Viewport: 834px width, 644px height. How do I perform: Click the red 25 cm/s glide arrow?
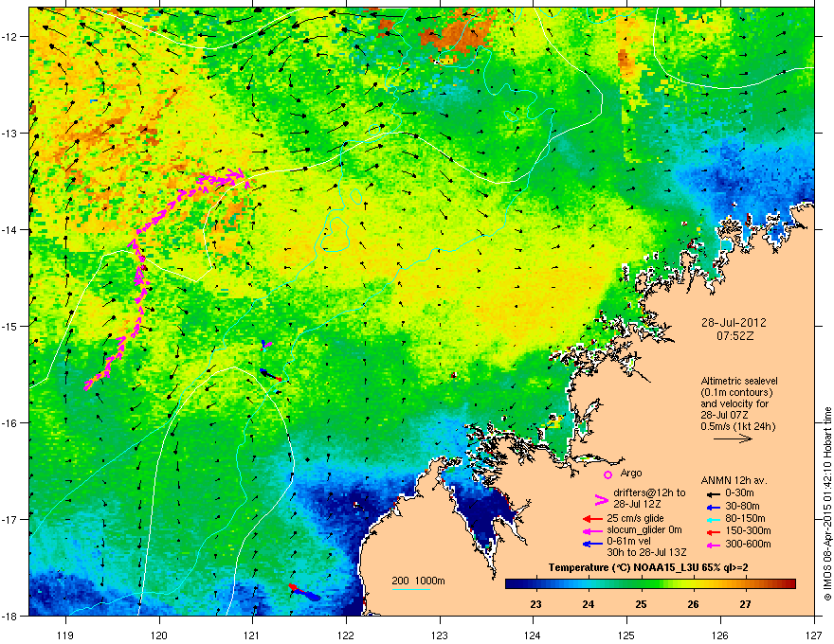pyautogui.click(x=592, y=519)
